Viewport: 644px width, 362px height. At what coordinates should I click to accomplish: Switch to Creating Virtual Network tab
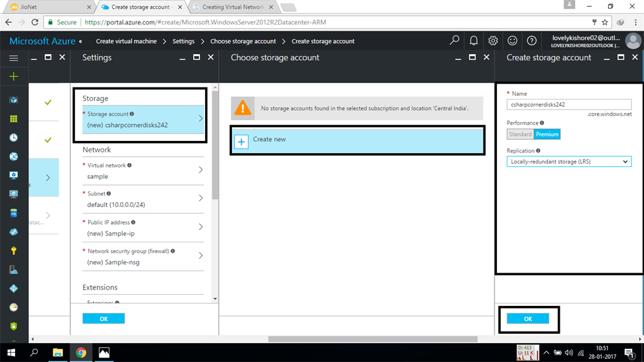pos(233,7)
